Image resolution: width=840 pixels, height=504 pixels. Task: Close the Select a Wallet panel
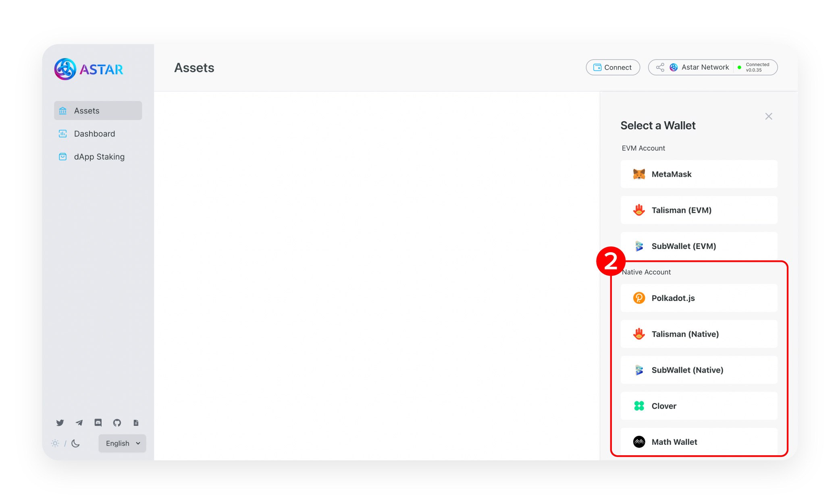pyautogui.click(x=768, y=116)
